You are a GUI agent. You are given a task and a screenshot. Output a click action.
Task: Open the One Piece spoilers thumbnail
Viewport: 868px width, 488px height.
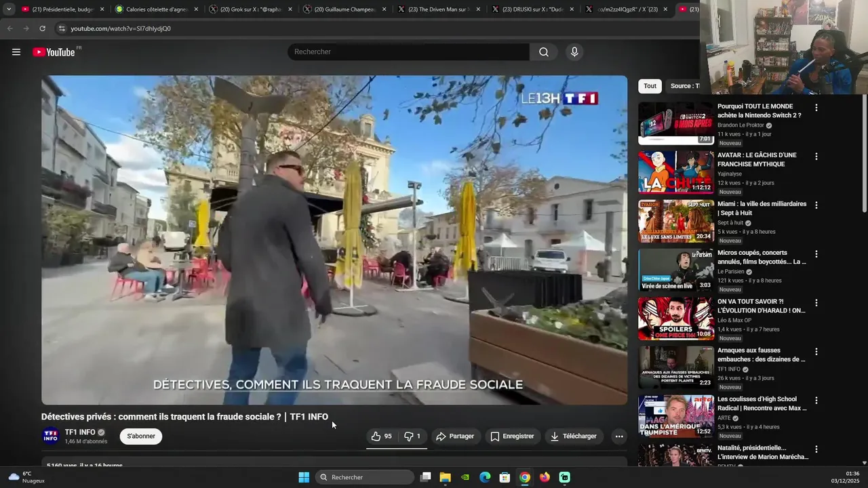click(x=676, y=319)
